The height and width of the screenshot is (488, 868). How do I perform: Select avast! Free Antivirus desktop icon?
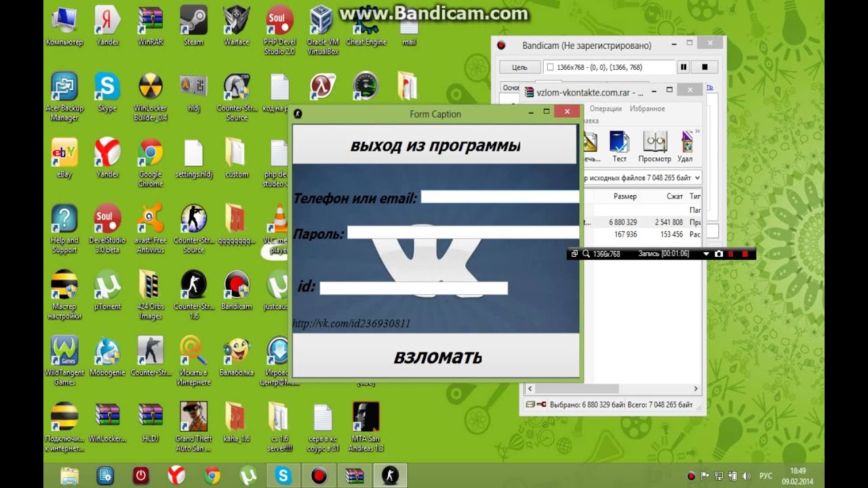[150, 229]
